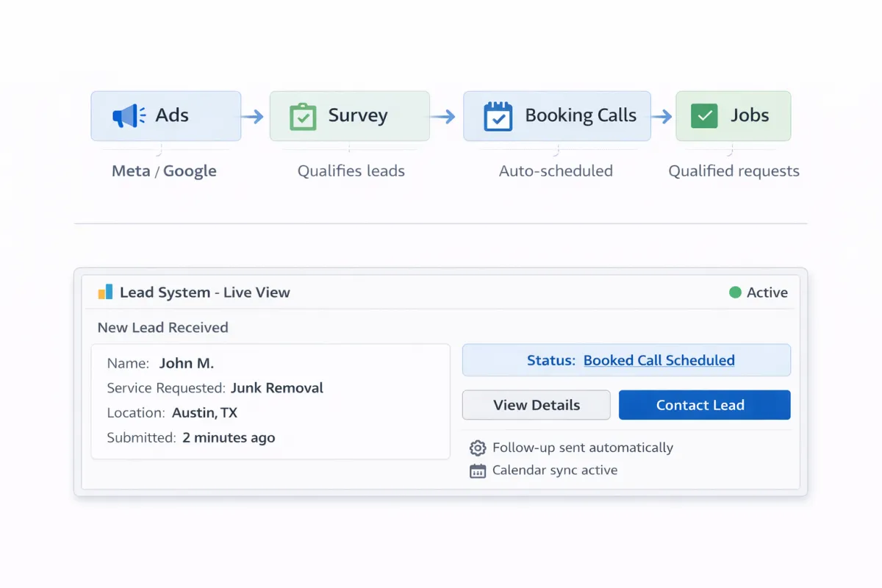Image resolution: width=882 pixels, height=588 pixels.
Task: Click the Lead System - Live View title
Action: coord(204,293)
